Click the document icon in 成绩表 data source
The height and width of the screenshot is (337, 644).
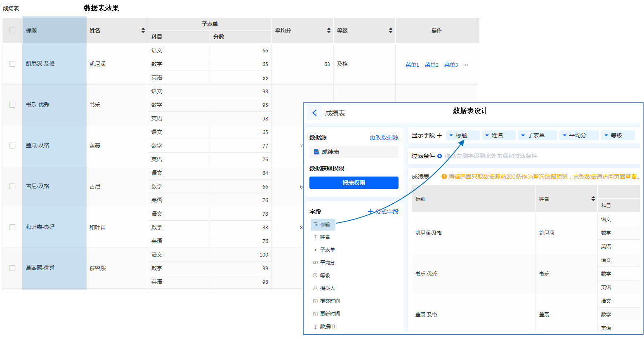316,152
